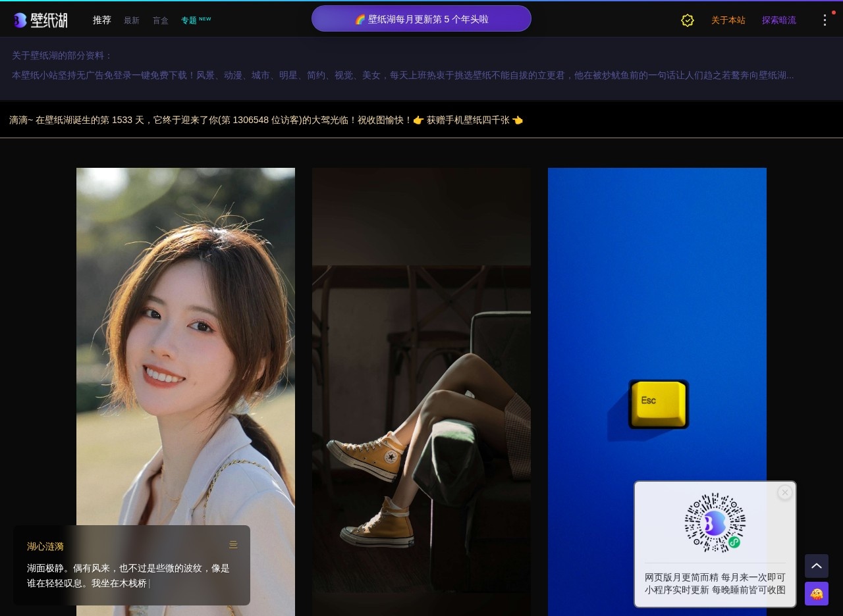Image resolution: width=843 pixels, height=616 pixels.
Task: Click the rainbow 5th anniversary banner button
Action: pos(421,19)
